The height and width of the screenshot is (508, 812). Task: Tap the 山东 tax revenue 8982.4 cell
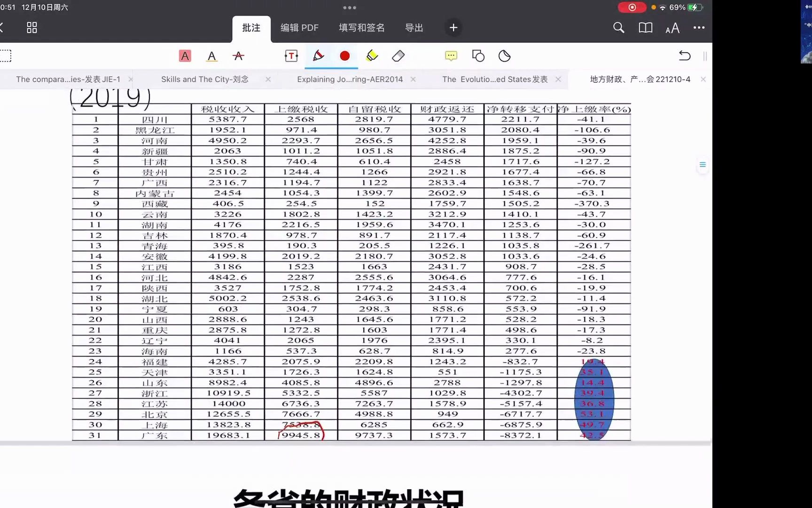tap(228, 383)
